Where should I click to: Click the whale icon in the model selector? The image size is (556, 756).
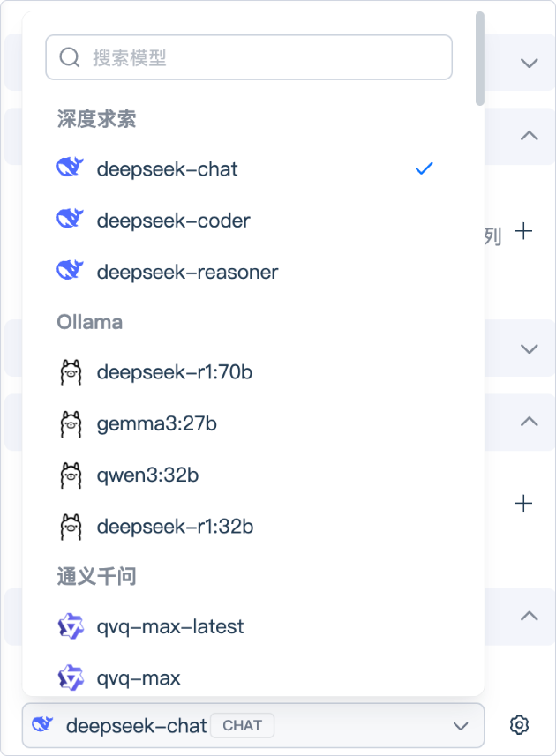[x=43, y=725]
